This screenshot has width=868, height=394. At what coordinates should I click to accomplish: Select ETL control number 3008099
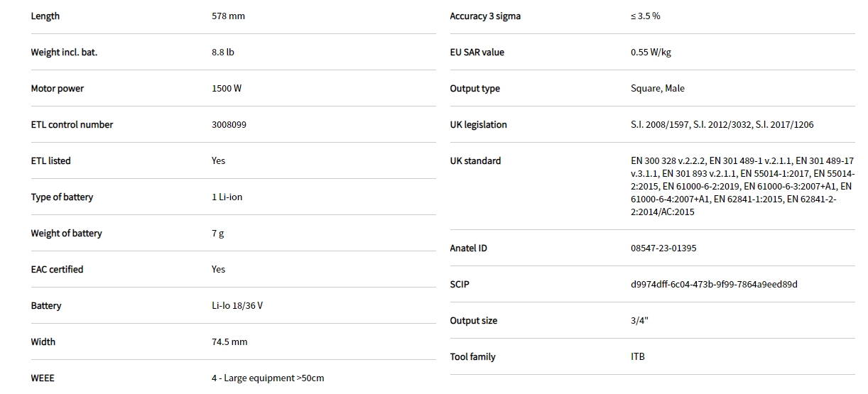pyautogui.click(x=229, y=124)
